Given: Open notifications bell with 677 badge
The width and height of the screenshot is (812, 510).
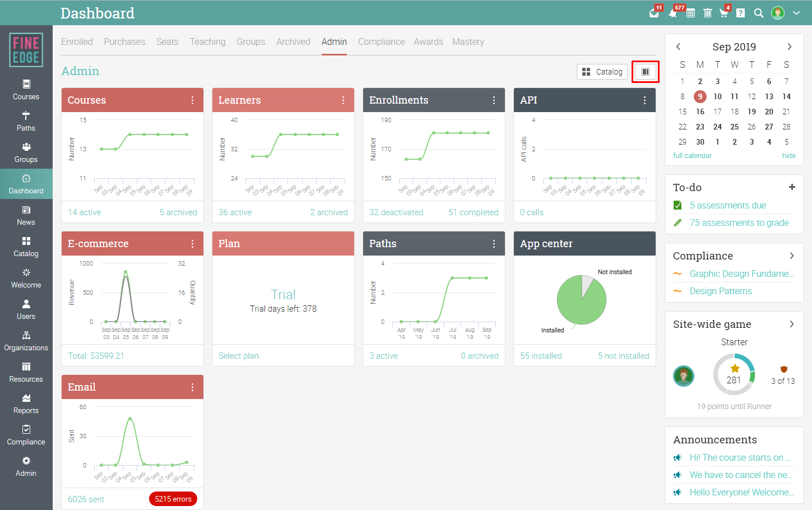Looking at the screenshot, I should (x=673, y=13).
